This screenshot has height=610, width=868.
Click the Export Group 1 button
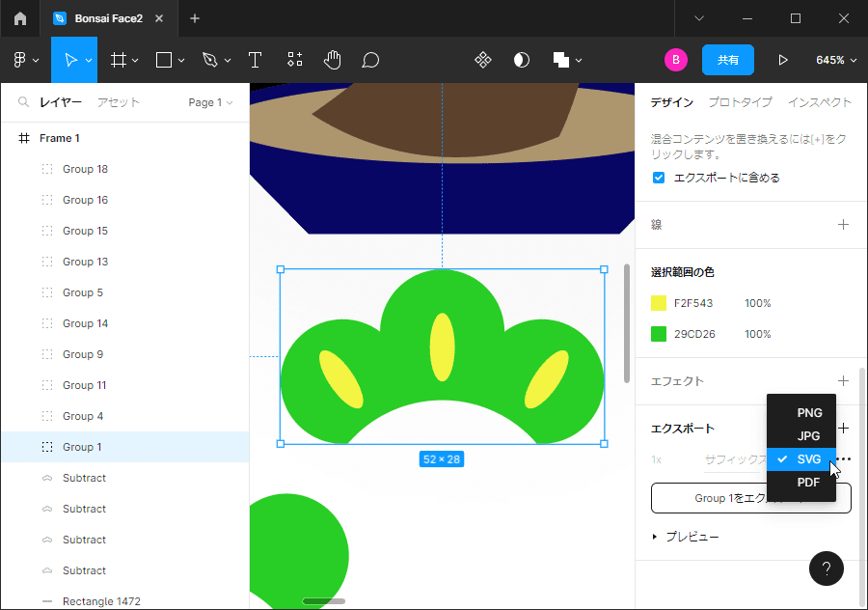coord(750,498)
